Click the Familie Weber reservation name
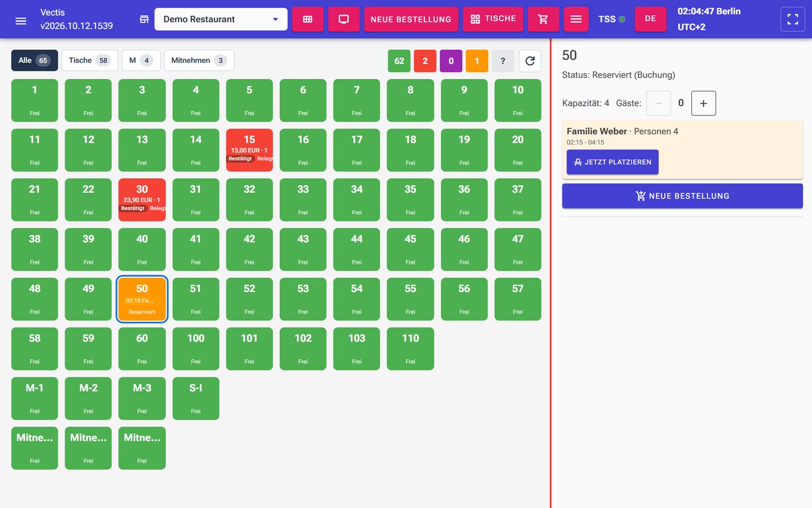This screenshot has width=812, height=508. 597,131
